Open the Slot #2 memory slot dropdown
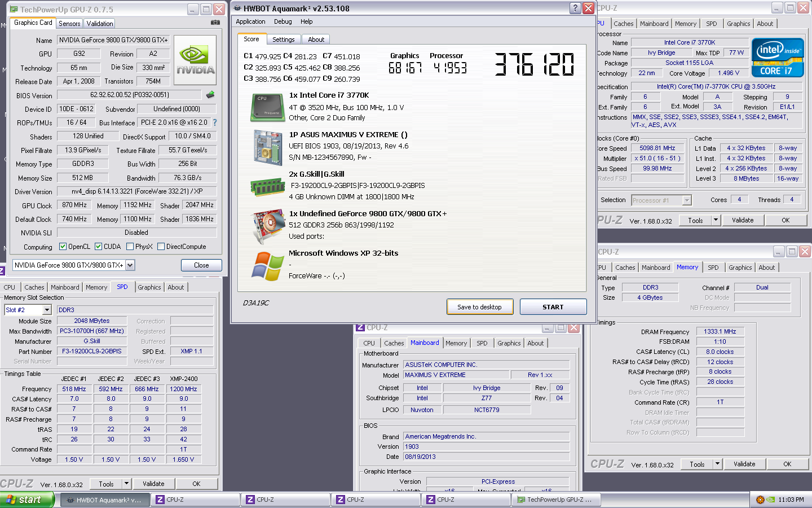This screenshot has height=508, width=812. (47, 309)
